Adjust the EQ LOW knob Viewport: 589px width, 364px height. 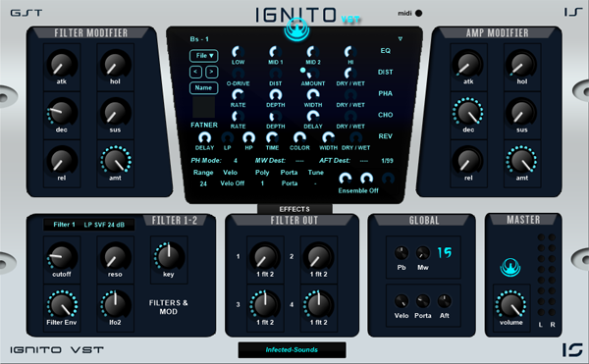pos(238,52)
